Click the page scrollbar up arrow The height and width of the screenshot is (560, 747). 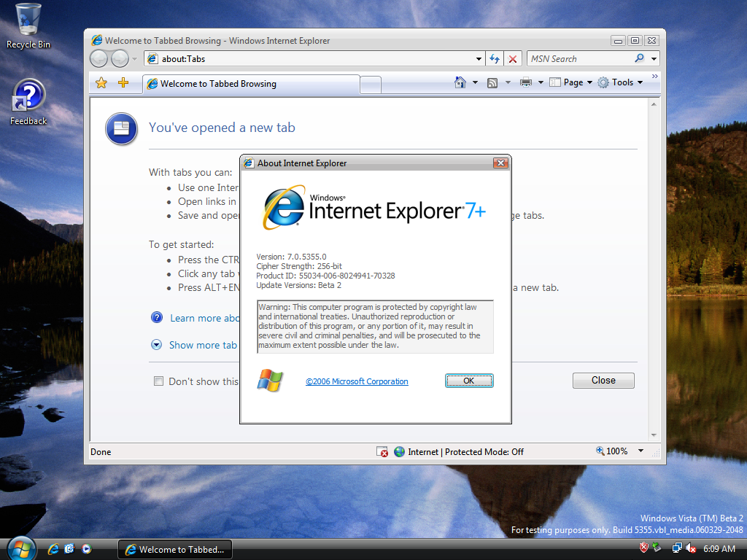pyautogui.click(x=654, y=104)
